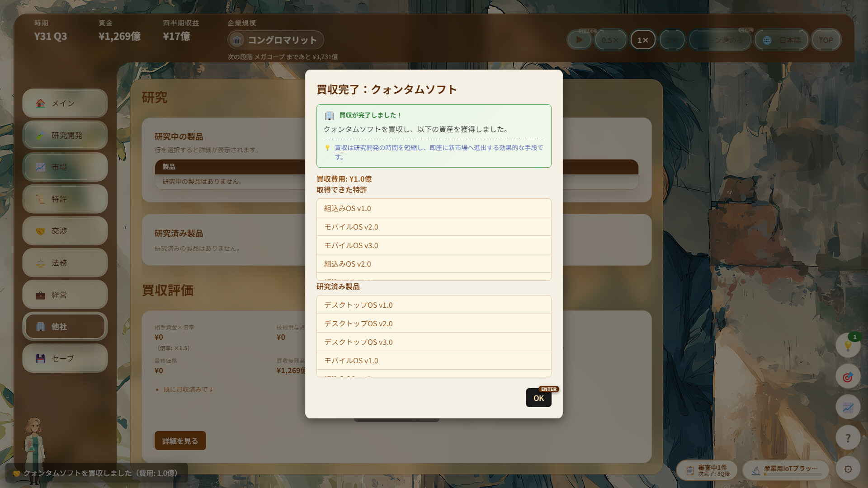This screenshot has height=488, width=868.
Task: Confirm the acquisition with OK
Action: [538, 399]
